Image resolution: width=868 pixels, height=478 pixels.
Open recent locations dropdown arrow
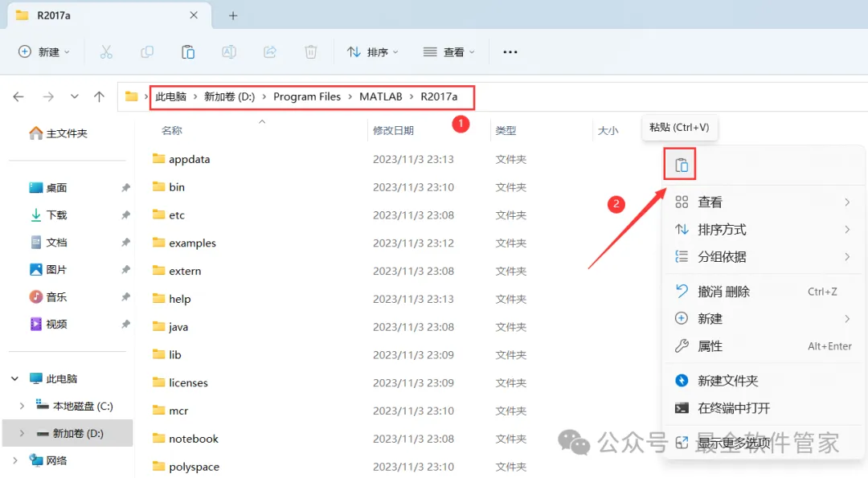pyautogui.click(x=74, y=97)
